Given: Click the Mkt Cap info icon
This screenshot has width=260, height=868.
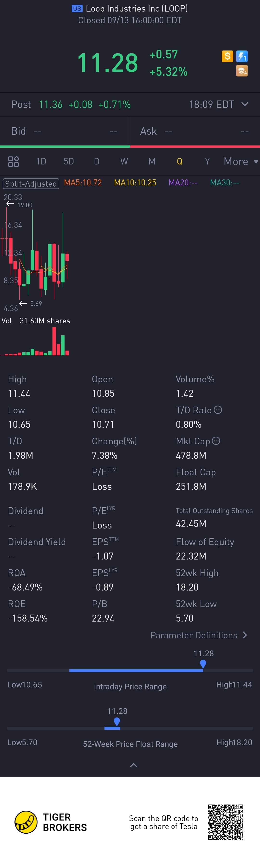Looking at the screenshot, I should tap(216, 441).
